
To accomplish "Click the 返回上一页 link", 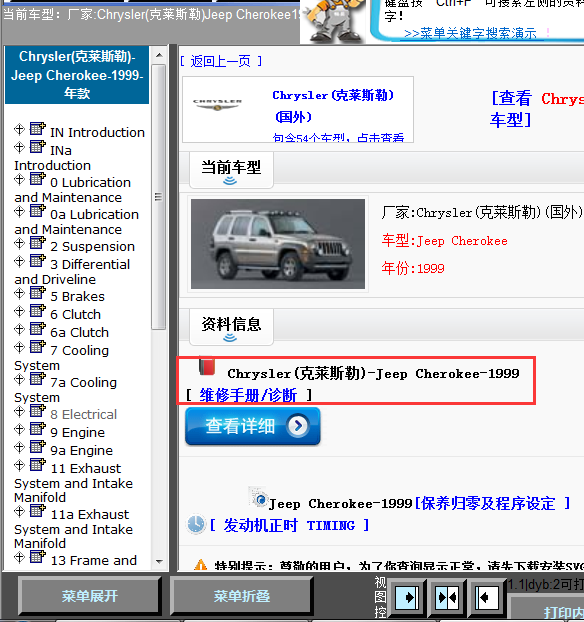I will tap(221, 61).
